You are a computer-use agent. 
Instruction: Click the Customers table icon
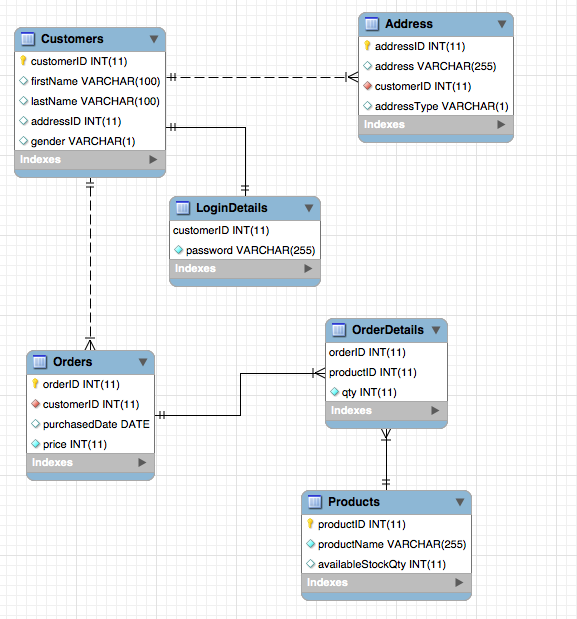tap(28, 39)
